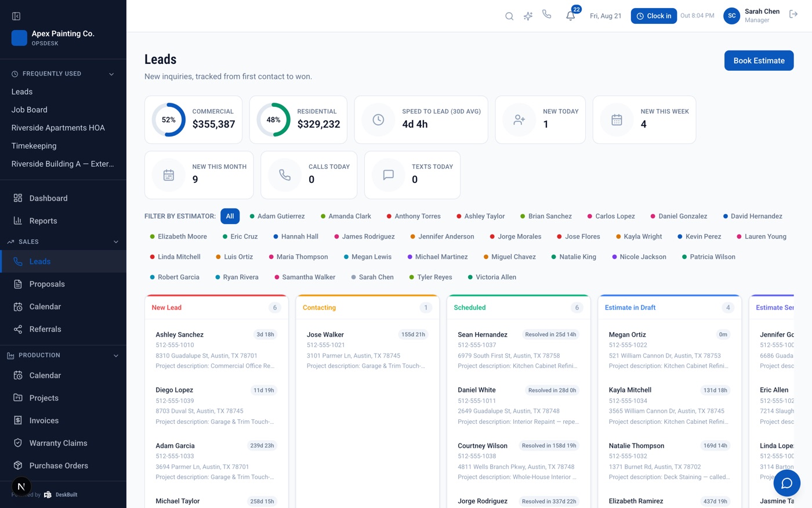Click the Calls Today phone icon
This screenshot has width=812, height=508.
[x=285, y=175]
